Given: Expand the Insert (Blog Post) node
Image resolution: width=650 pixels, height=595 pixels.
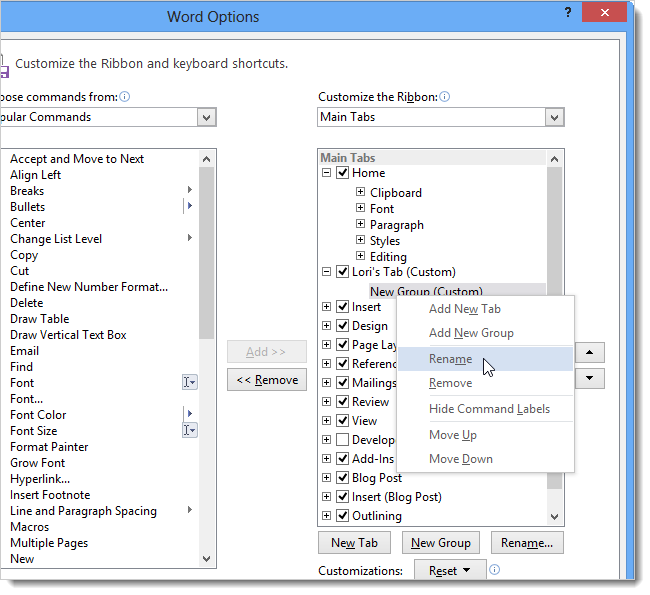Looking at the screenshot, I should (326, 496).
